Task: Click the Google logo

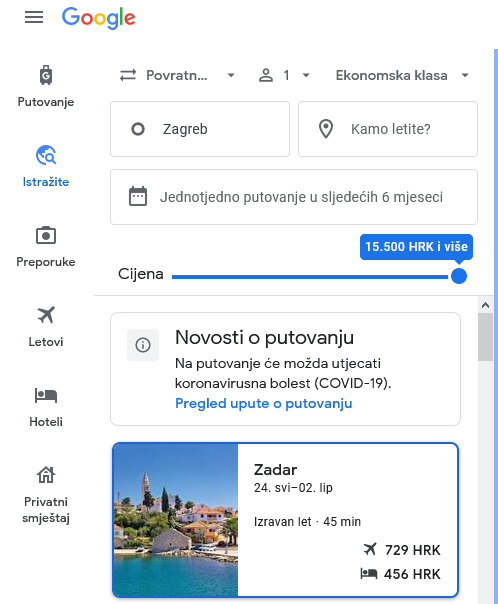Action: coord(99,18)
